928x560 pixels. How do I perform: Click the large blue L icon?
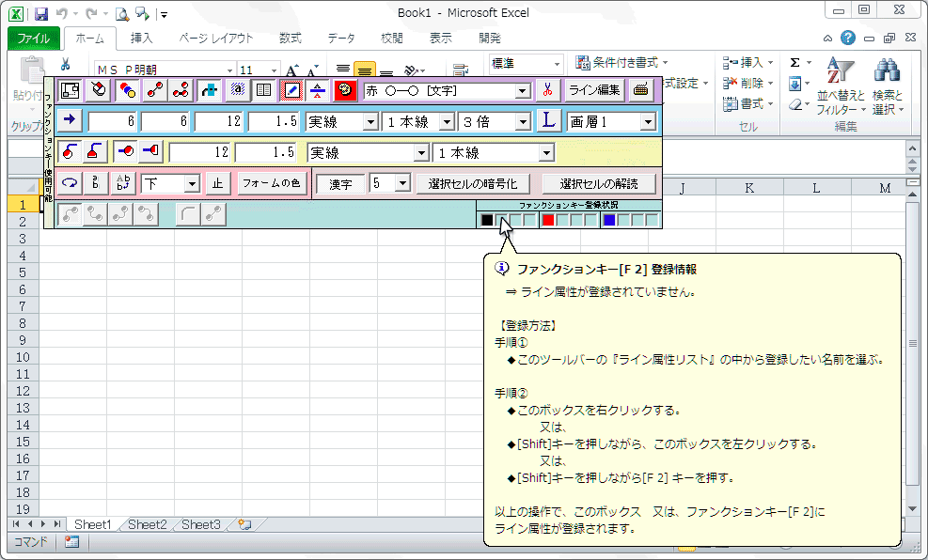549,121
